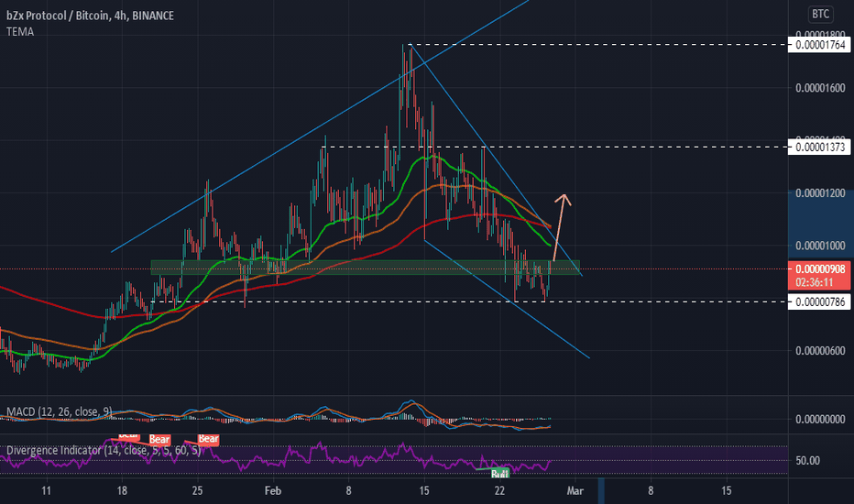This screenshot has width=854, height=504.
Task: Click the Bear marker nearest date 25
Action: pos(208,439)
